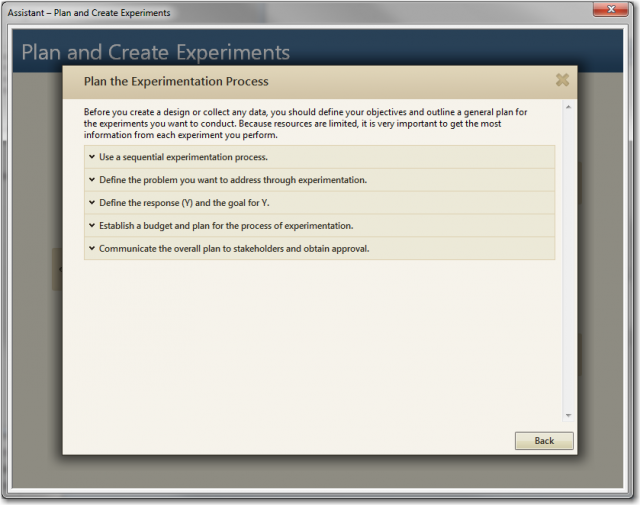Click the 'Plan and Create Experiments' page header
The image size is (640, 505).
[x=156, y=52]
